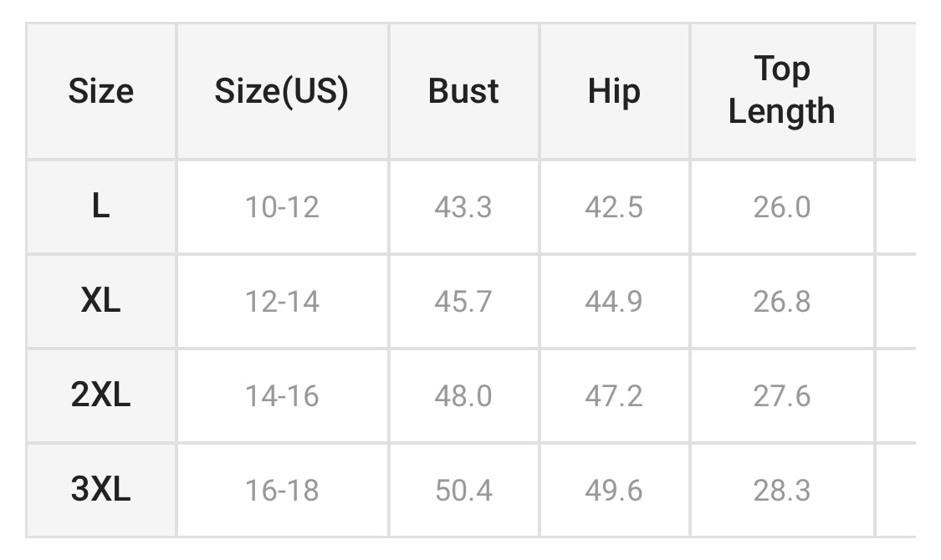
Task: Click the 10-12 US size cell
Action: 282,206
